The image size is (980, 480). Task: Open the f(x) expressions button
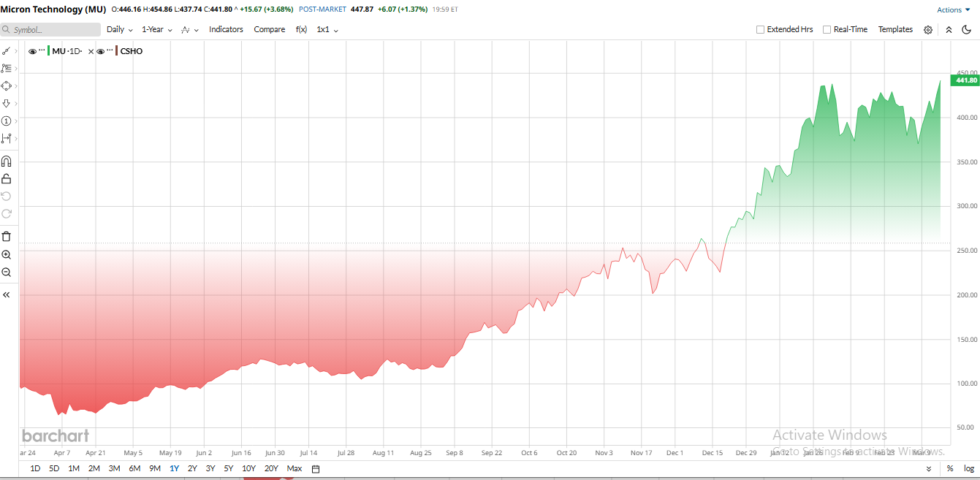pos(301,29)
